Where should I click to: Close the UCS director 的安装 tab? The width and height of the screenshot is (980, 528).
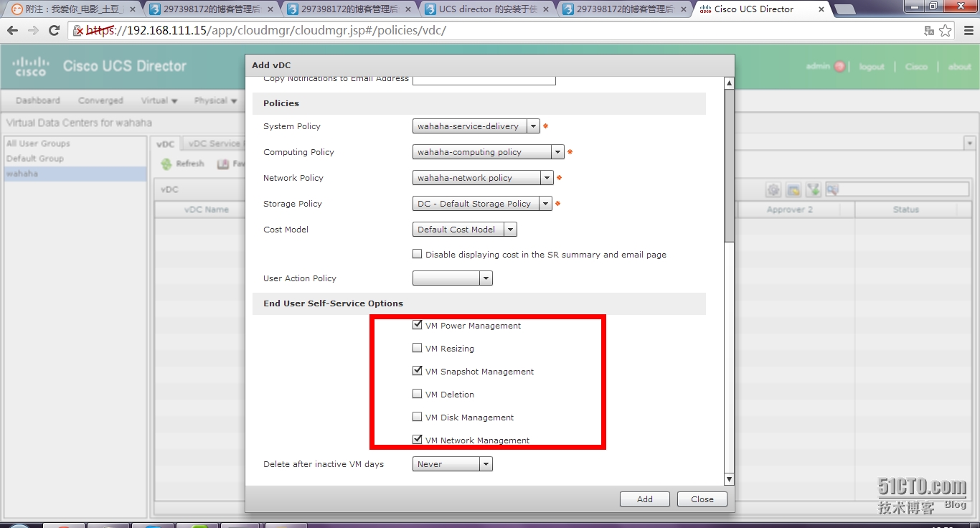coord(546,10)
